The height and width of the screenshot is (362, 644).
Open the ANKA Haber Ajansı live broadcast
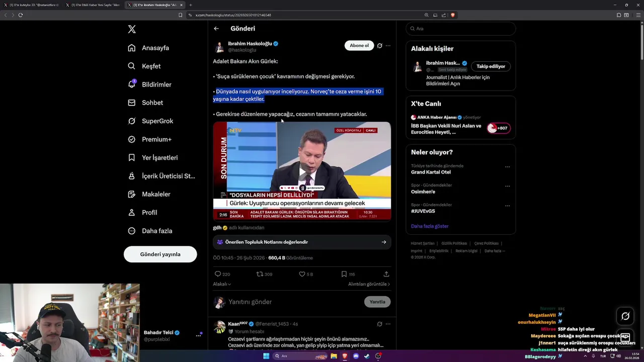pyautogui.click(x=460, y=125)
